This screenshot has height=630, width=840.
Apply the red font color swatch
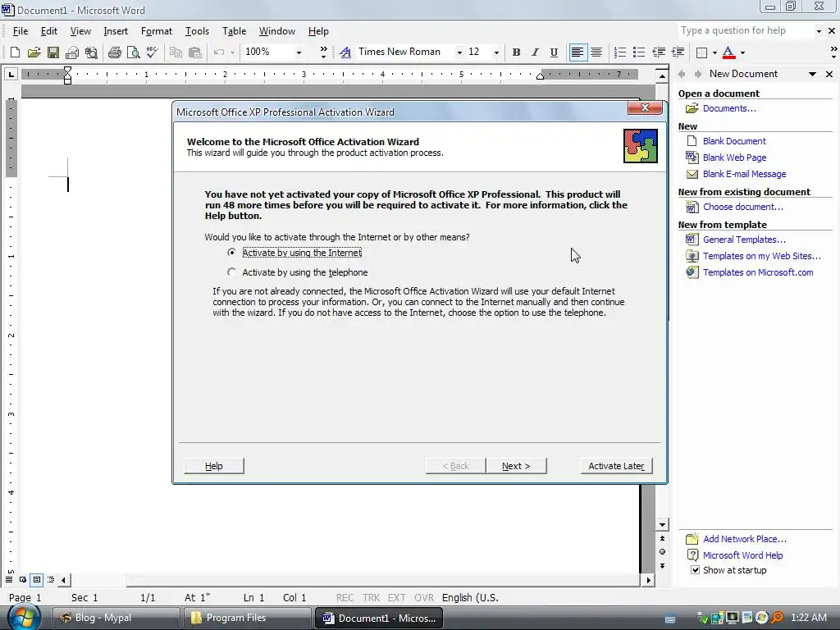pos(728,52)
